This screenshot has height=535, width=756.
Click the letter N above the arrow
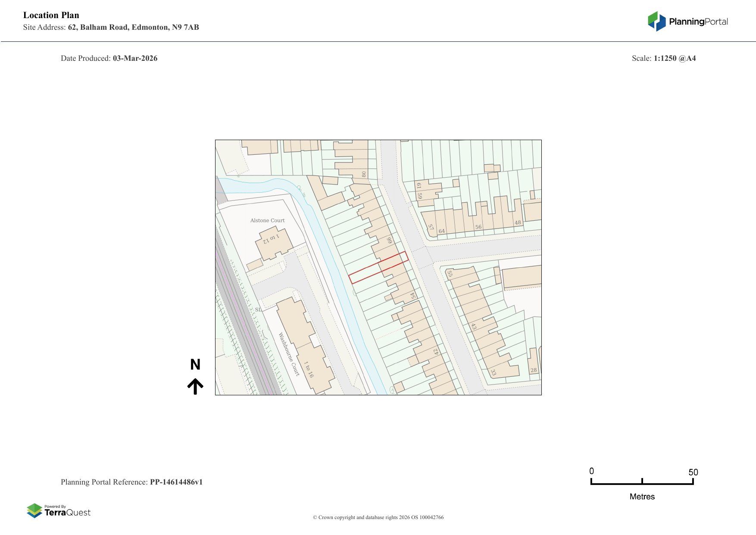click(196, 365)
